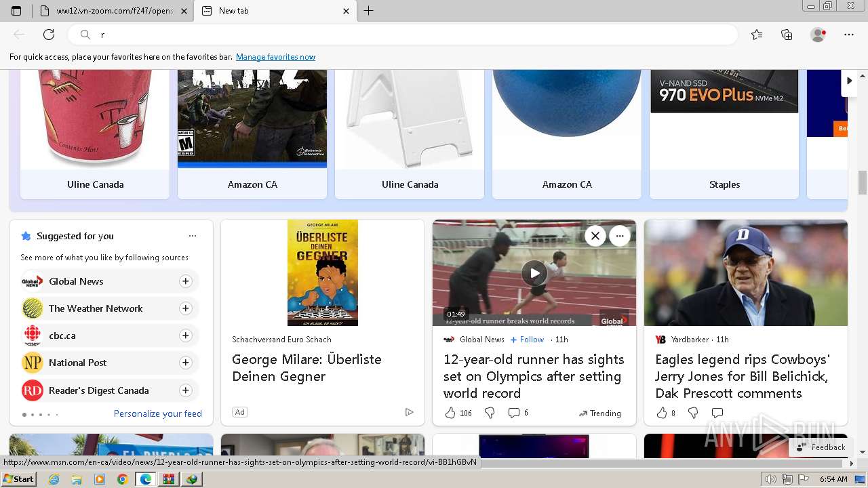Follow Global News source

click(185, 281)
